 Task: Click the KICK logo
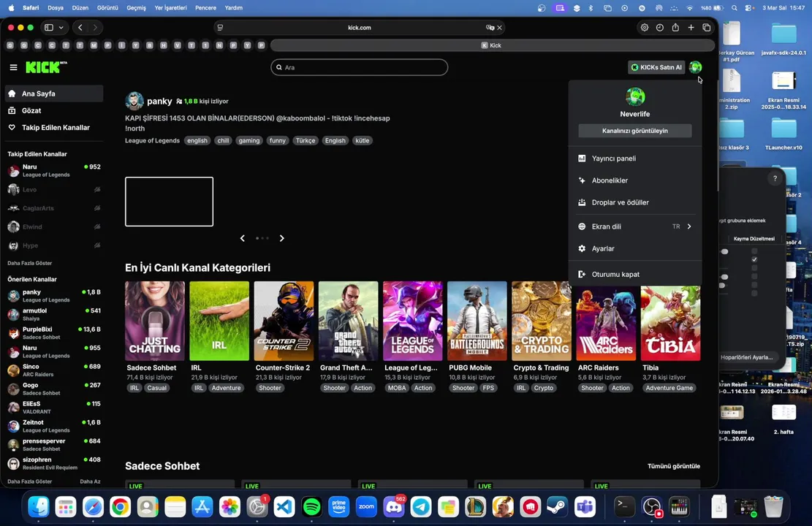46,67
